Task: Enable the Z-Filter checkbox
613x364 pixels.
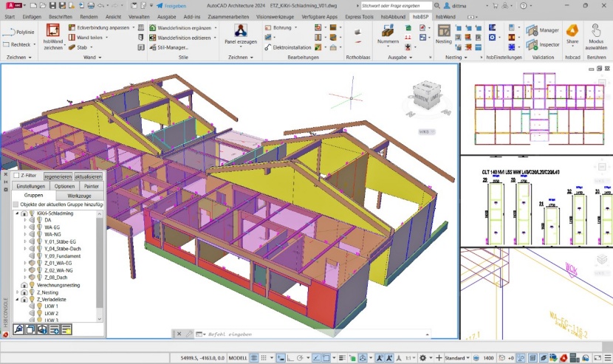Action: [17, 176]
